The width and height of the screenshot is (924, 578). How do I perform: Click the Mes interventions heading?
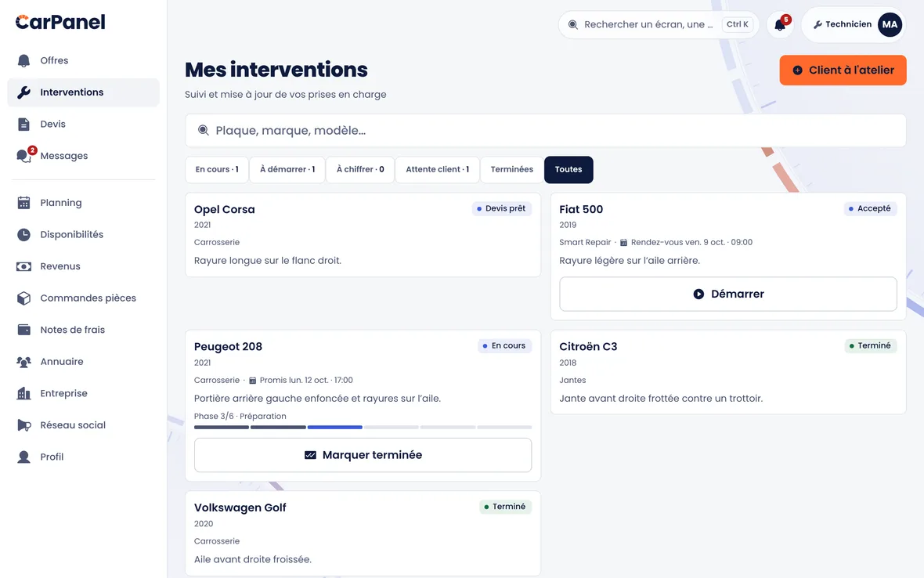[276, 70]
